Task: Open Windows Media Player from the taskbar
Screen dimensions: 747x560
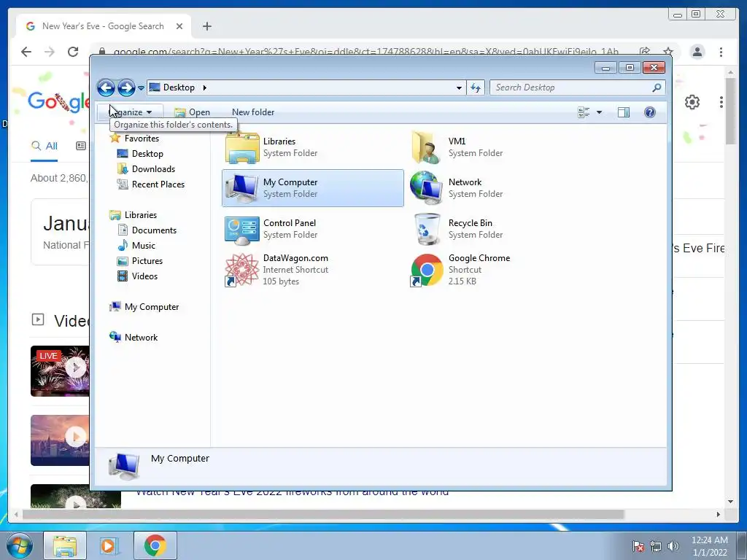Action: click(x=108, y=545)
